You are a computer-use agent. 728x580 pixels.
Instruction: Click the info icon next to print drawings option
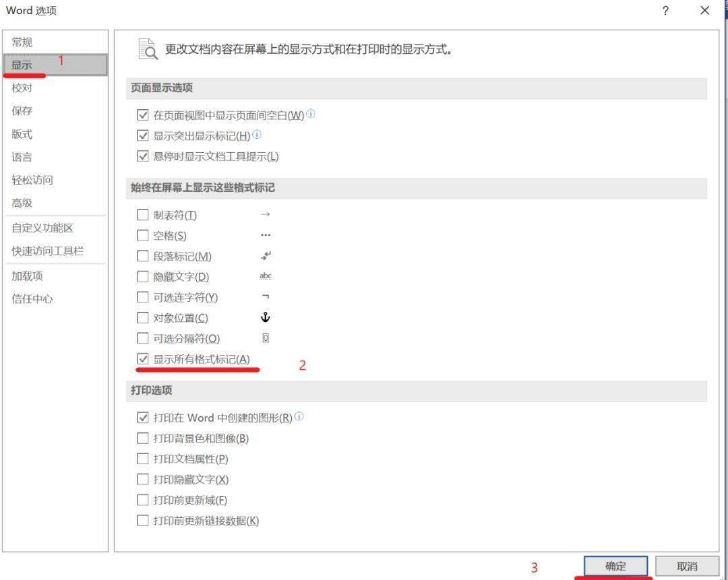[300, 416]
